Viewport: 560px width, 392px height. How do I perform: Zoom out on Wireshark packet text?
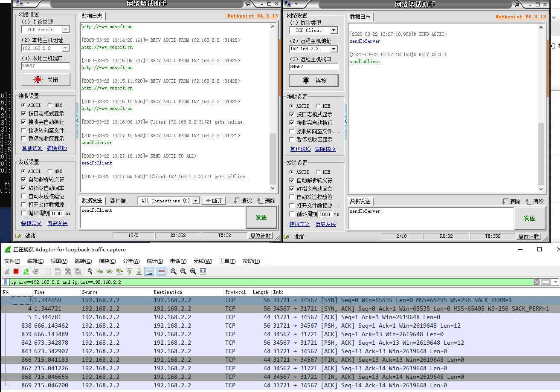(x=183, y=271)
